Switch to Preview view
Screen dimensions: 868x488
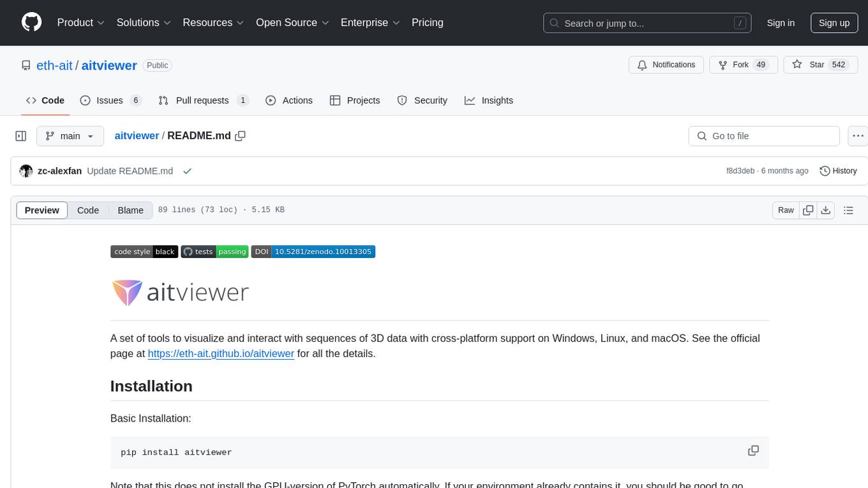click(42, 210)
